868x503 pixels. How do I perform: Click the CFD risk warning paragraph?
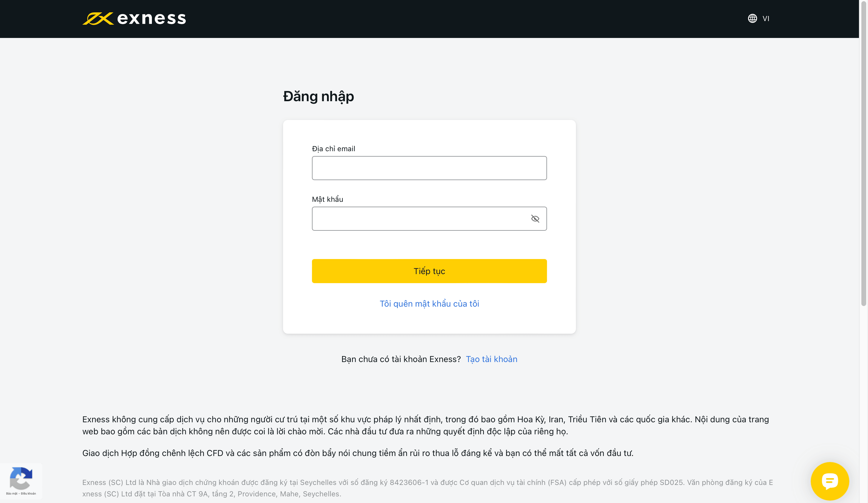[x=357, y=453]
